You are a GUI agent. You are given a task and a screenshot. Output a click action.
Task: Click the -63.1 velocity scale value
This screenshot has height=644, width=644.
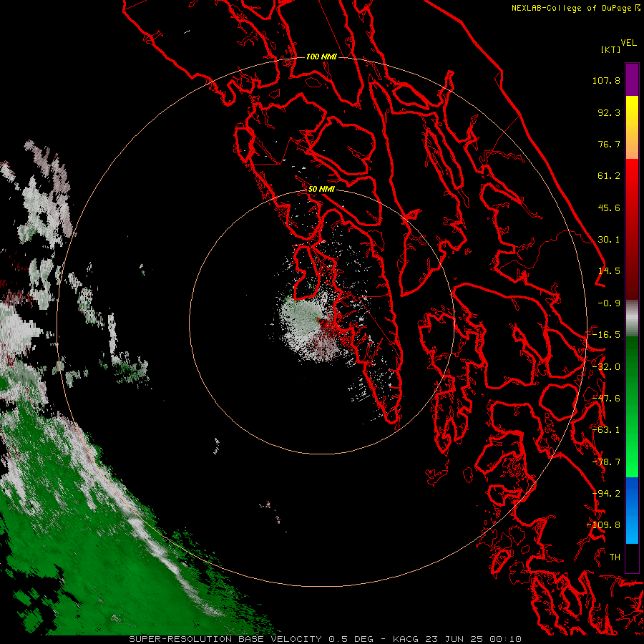(x=606, y=430)
